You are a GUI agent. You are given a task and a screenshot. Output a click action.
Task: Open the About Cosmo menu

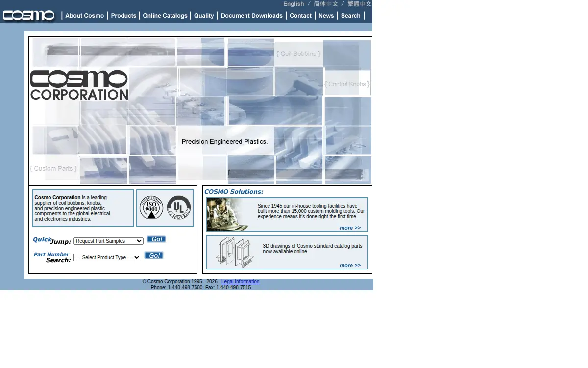(x=84, y=16)
